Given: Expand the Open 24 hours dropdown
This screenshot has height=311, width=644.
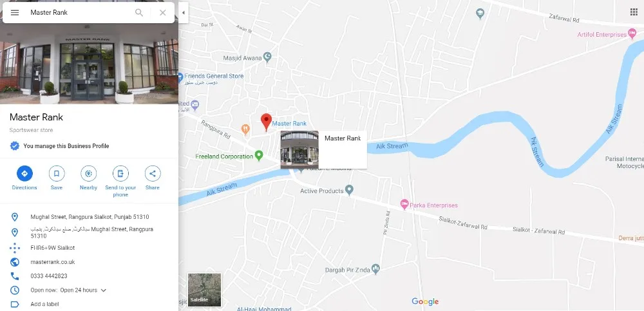Looking at the screenshot, I should coord(104,290).
